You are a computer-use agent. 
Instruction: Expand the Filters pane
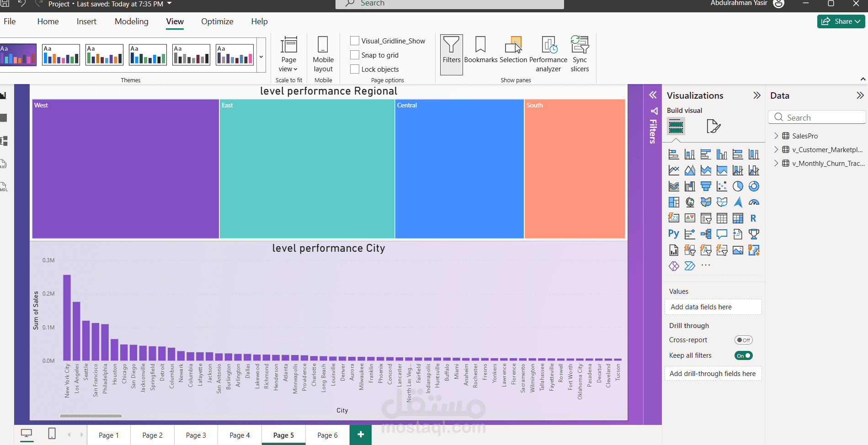653,95
